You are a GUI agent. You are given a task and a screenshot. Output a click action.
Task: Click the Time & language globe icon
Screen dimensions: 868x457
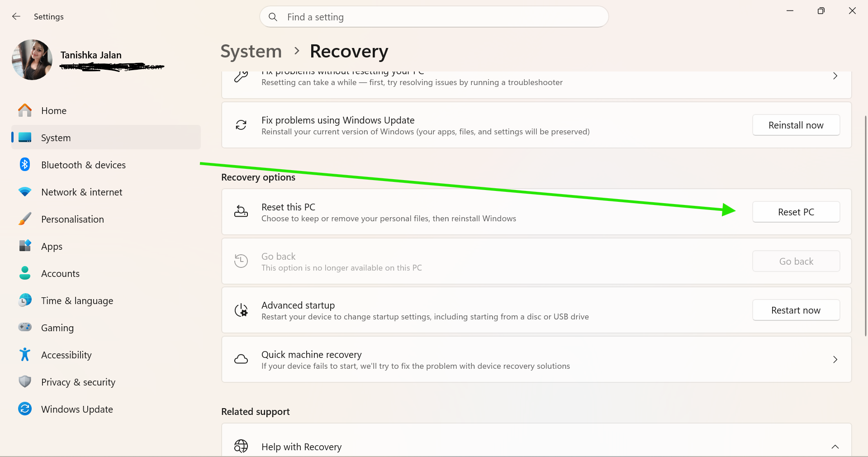[x=25, y=300]
